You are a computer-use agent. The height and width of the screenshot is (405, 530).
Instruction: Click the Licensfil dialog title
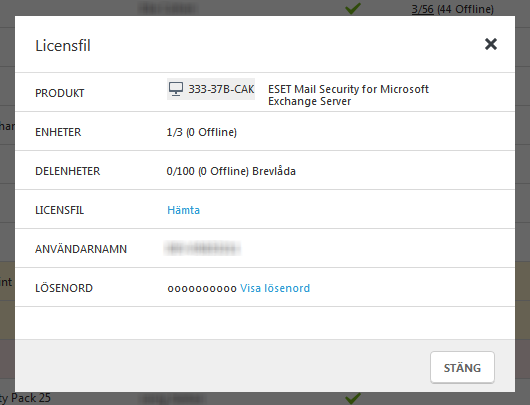tap(63, 46)
